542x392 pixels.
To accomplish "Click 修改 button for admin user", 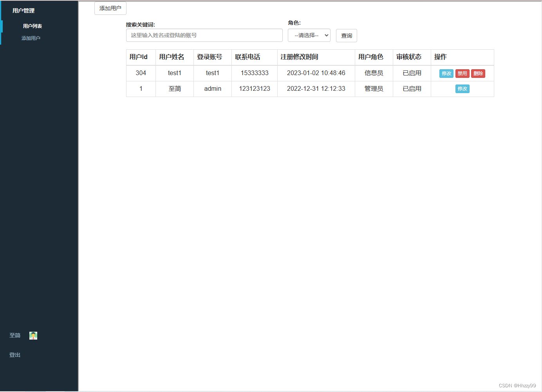I will (463, 89).
